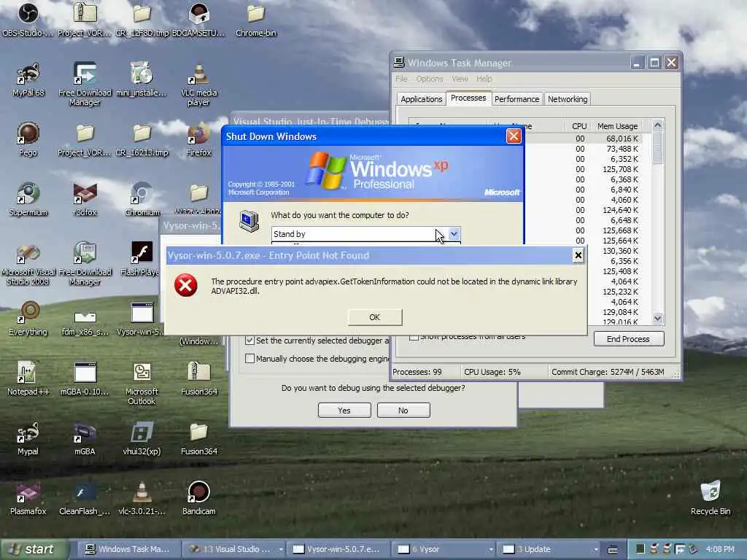Open the Recycle Bin
The height and width of the screenshot is (560, 747).
(711, 498)
